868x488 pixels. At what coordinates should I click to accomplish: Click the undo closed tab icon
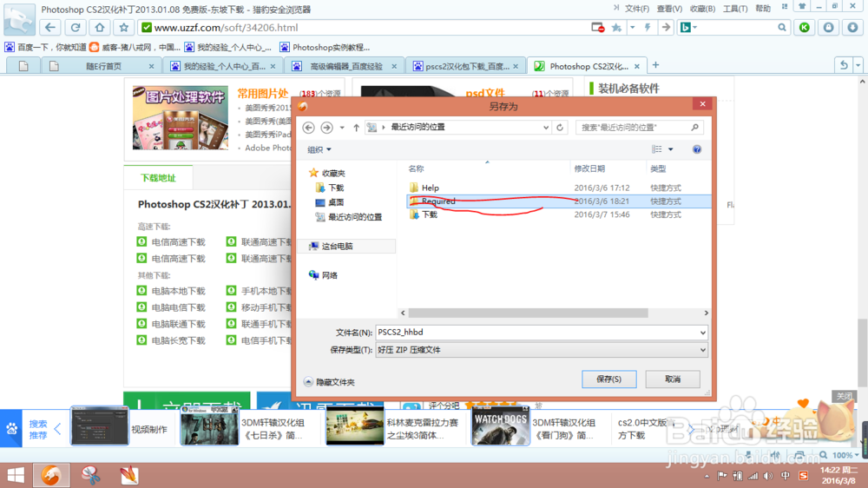(x=844, y=65)
